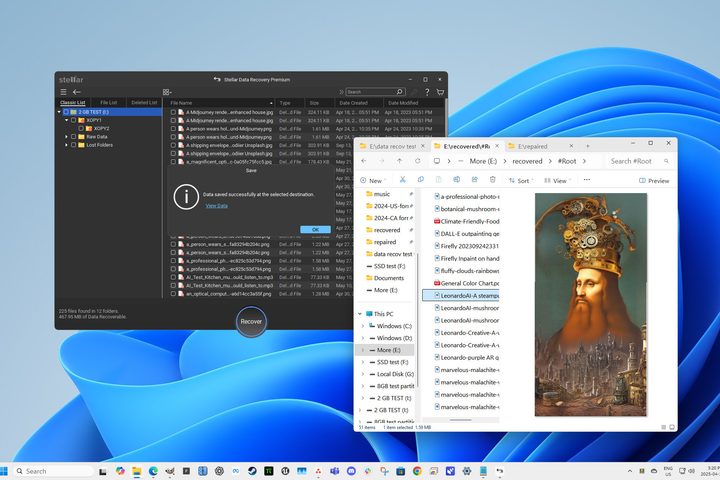Close the E:\data recov test tab
The height and width of the screenshot is (480, 720).
click(423, 146)
